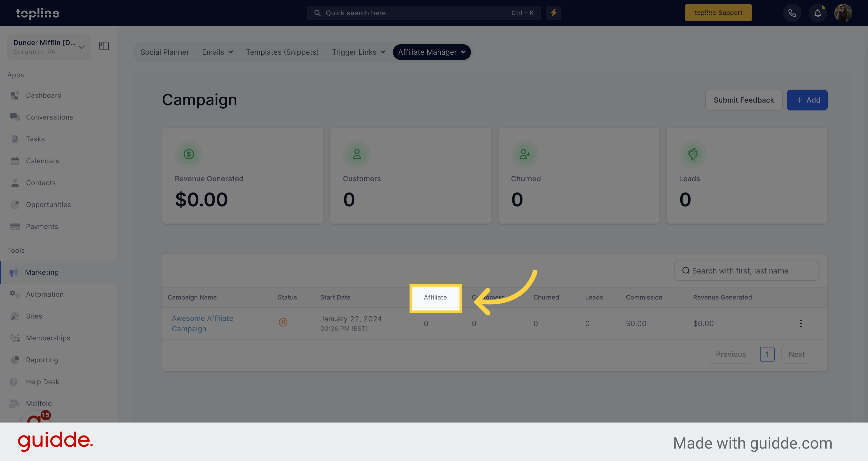Click the Add campaign button
This screenshot has width=868, height=461.
(807, 100)
